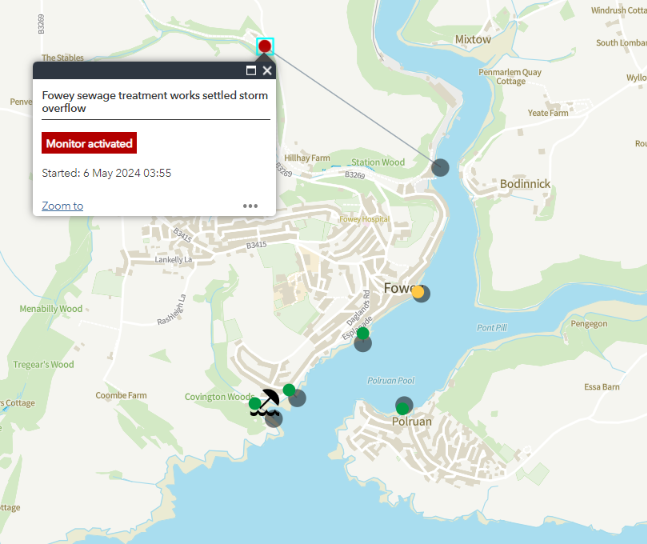The image size is (647, 544).
Task: Click the Yeate Farm label
Action: 548,113
